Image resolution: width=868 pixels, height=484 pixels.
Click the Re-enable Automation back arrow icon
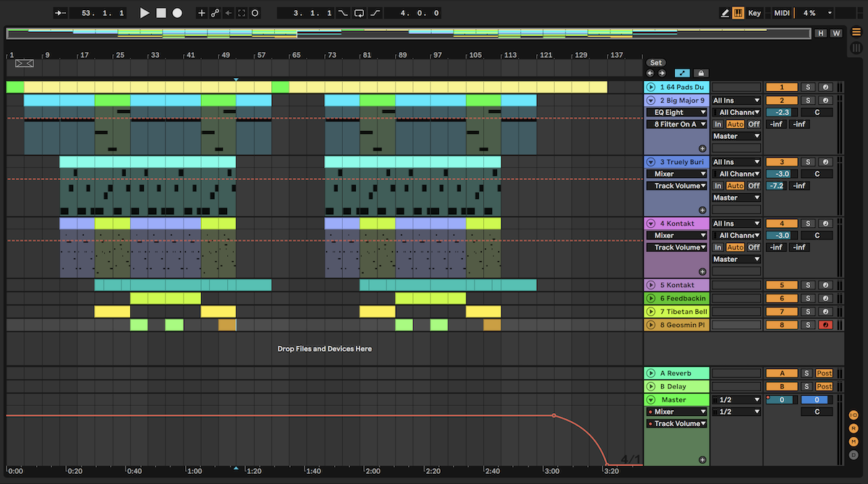coord(228,13)
